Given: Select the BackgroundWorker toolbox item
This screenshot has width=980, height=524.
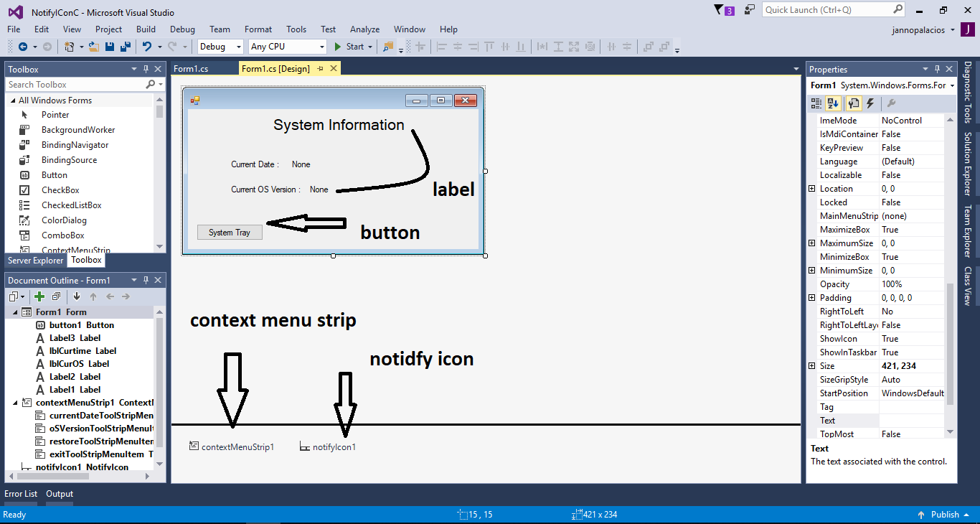Looking at the screenshot, I should pos(78,130).
